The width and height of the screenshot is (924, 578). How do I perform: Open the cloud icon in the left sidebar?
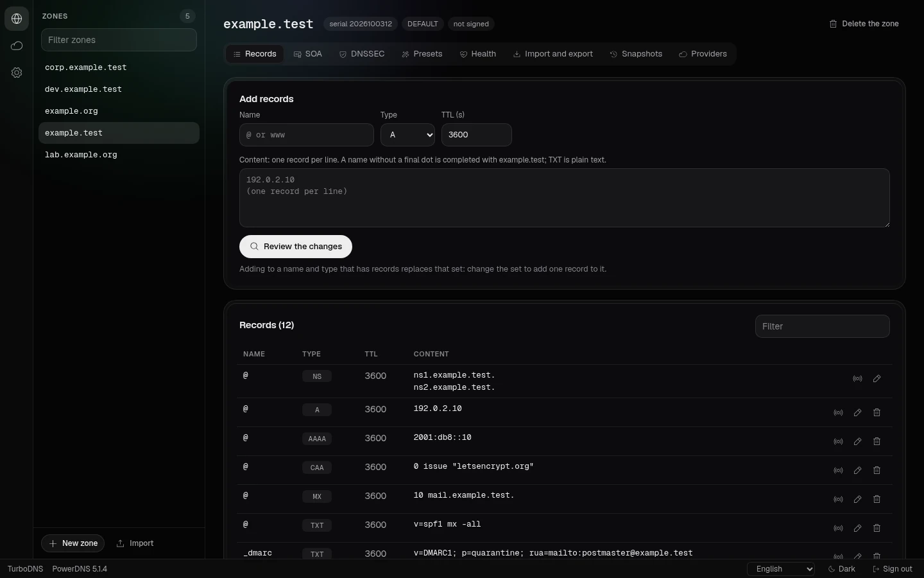[x=17, y=46]
